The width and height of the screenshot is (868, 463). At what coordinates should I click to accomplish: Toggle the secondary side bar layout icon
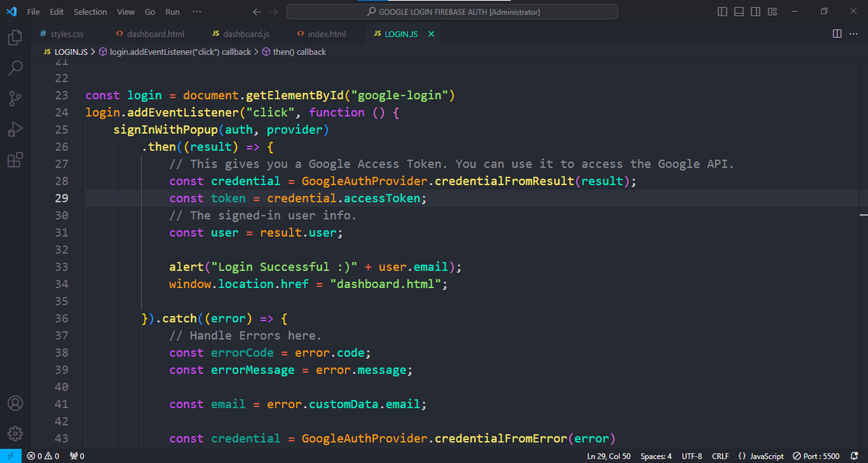coord(756,12)
